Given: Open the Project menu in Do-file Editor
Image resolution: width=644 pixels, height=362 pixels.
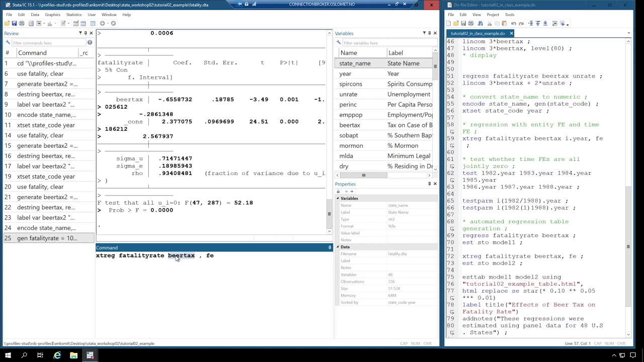Looking at the screenshot, I should tap(493, 15).
